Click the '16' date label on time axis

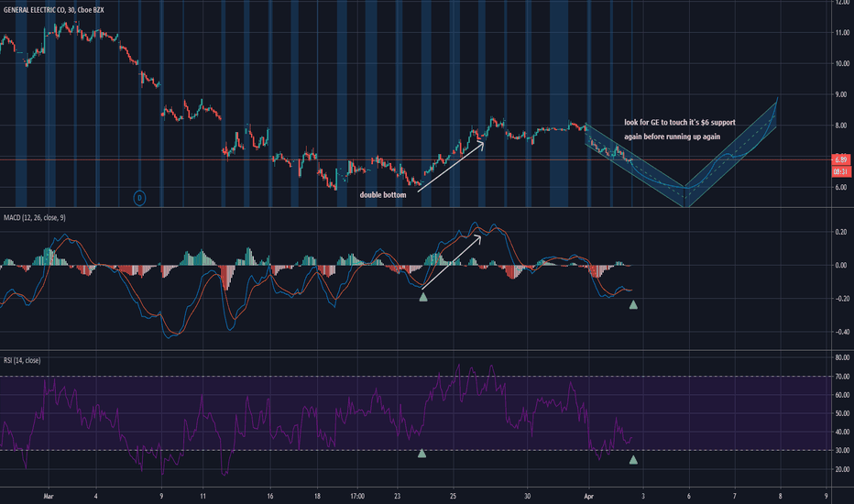270,497
